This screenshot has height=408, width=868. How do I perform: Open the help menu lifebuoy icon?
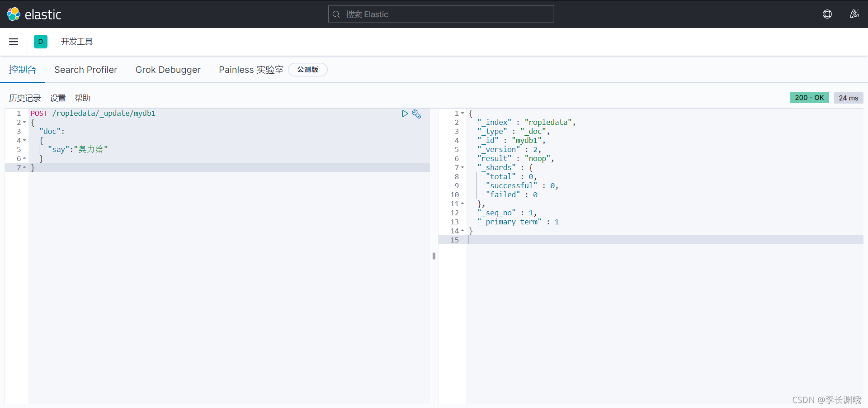(x=827, y=14)
